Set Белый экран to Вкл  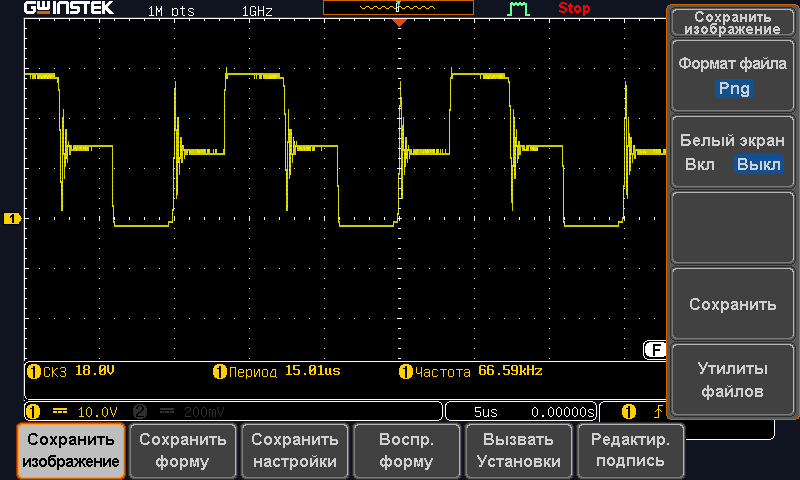699,164
